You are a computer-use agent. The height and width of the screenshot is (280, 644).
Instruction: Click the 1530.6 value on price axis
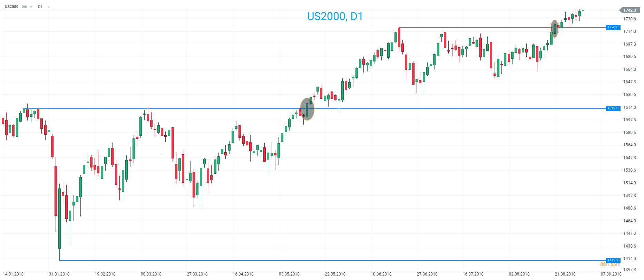pyautogui.click(x=630, y=170)
